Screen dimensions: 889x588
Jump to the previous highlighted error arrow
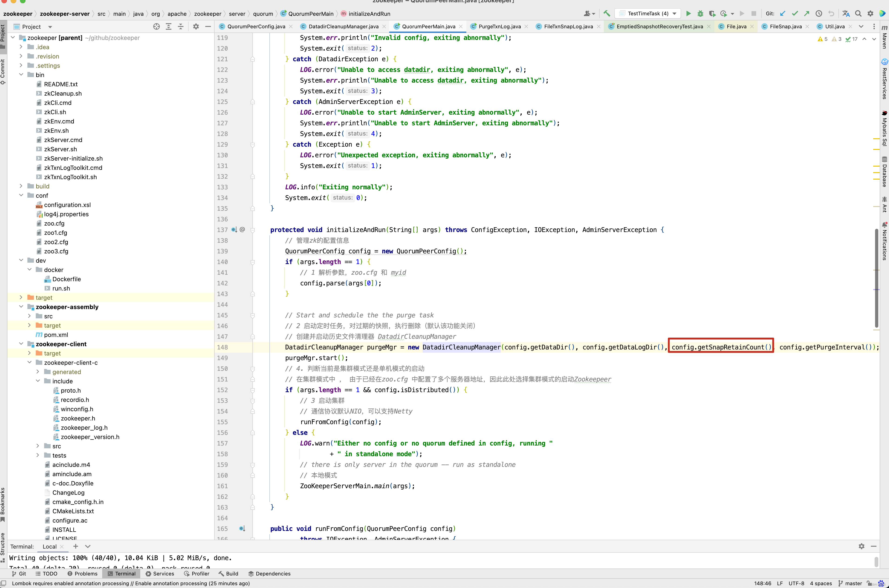864,39
